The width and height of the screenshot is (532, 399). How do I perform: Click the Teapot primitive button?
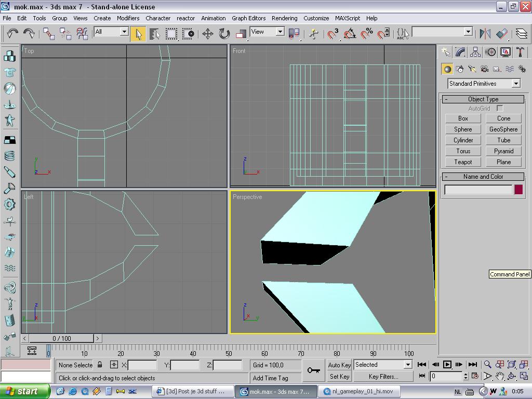point(463,162)
